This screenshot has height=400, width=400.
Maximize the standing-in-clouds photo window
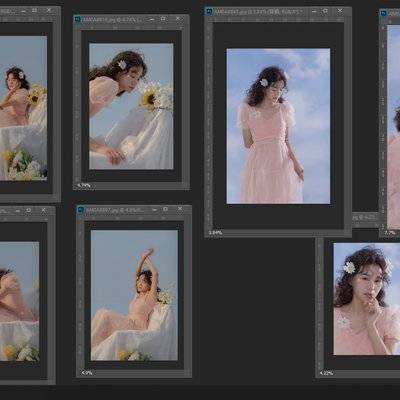coord(326,11)
